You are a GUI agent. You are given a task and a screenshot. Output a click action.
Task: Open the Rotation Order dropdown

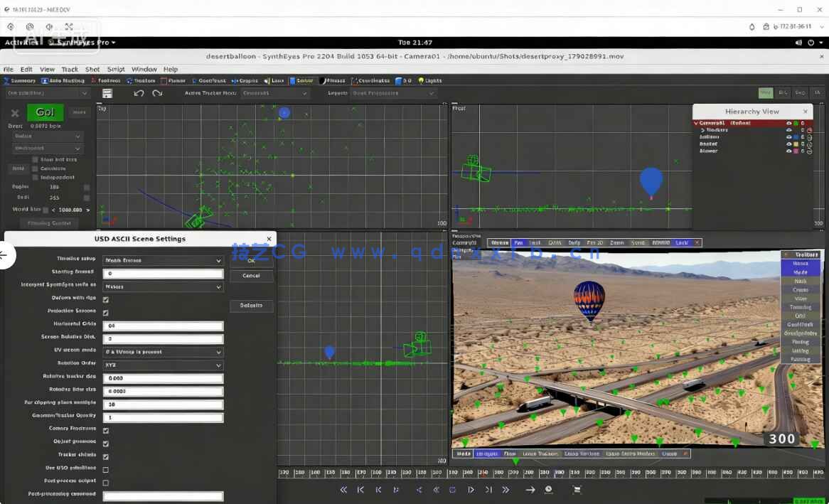coord(162,365)
